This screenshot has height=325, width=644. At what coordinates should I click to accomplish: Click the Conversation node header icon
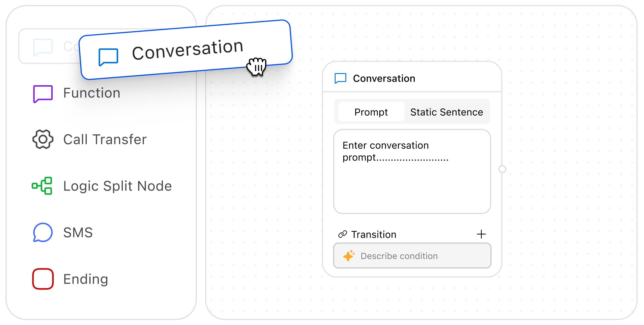[x=340, y=78]
